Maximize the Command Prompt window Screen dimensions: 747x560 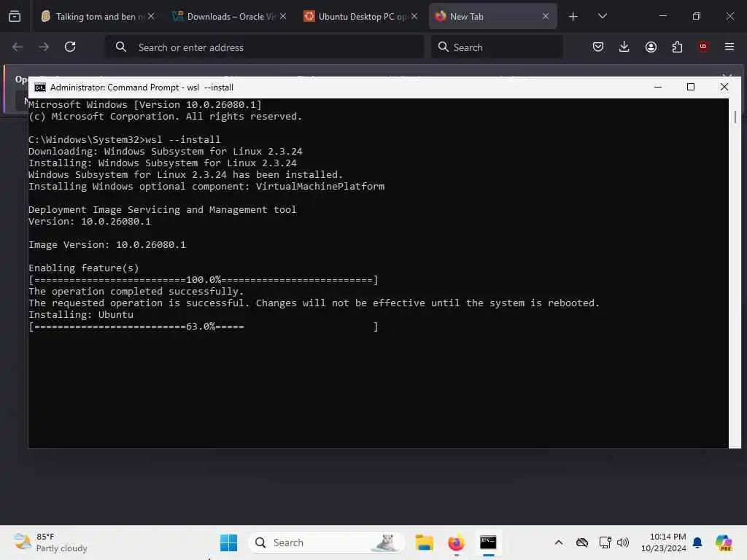click(x=691, y=87)
